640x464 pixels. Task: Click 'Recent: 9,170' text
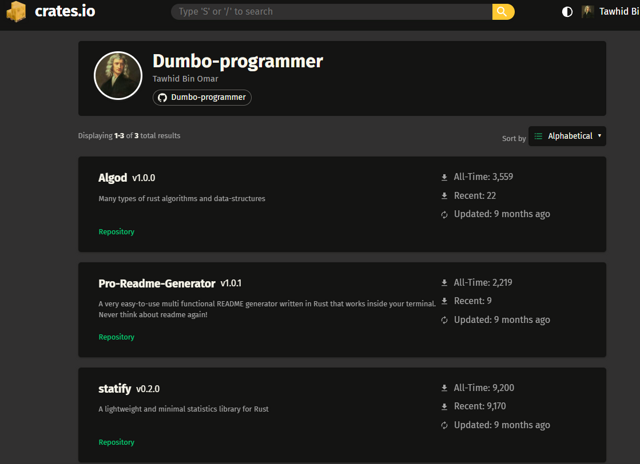480,406
